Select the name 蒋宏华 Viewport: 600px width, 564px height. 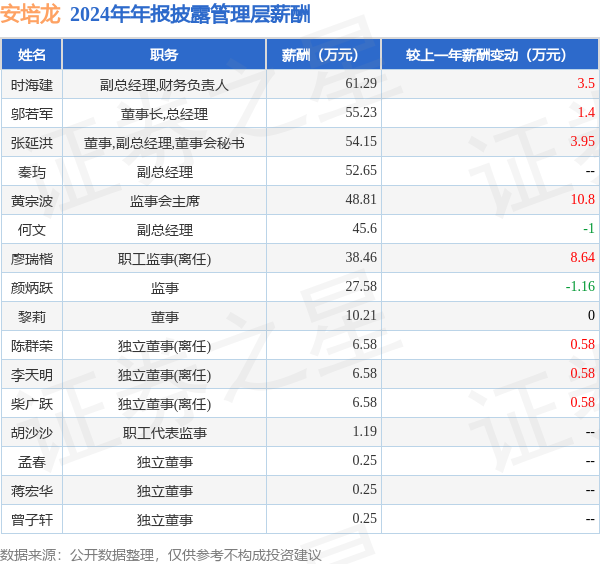[x=31, y=491]
